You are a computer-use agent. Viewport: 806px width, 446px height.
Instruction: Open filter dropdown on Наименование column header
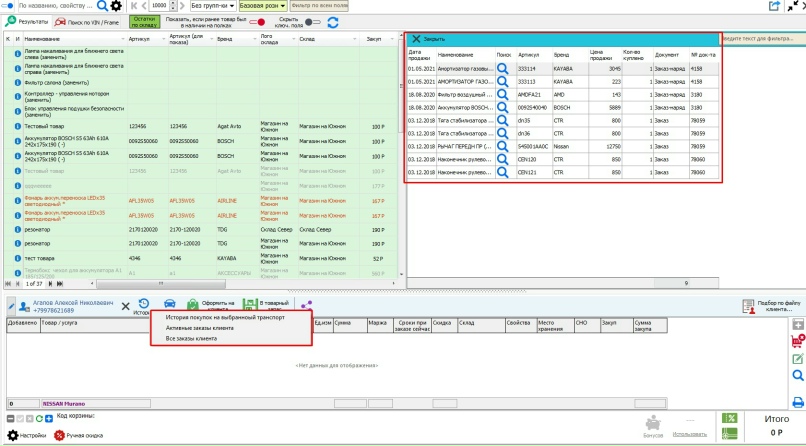[x=124, y=38]
